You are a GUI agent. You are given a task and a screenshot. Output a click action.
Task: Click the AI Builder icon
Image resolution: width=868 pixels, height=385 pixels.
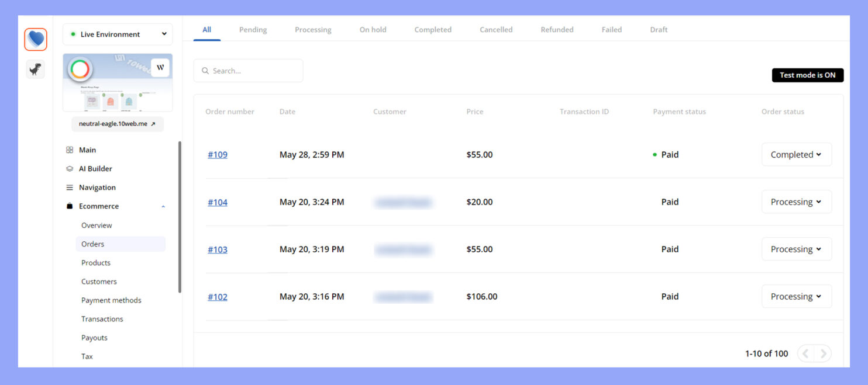(x=70, y=168)
